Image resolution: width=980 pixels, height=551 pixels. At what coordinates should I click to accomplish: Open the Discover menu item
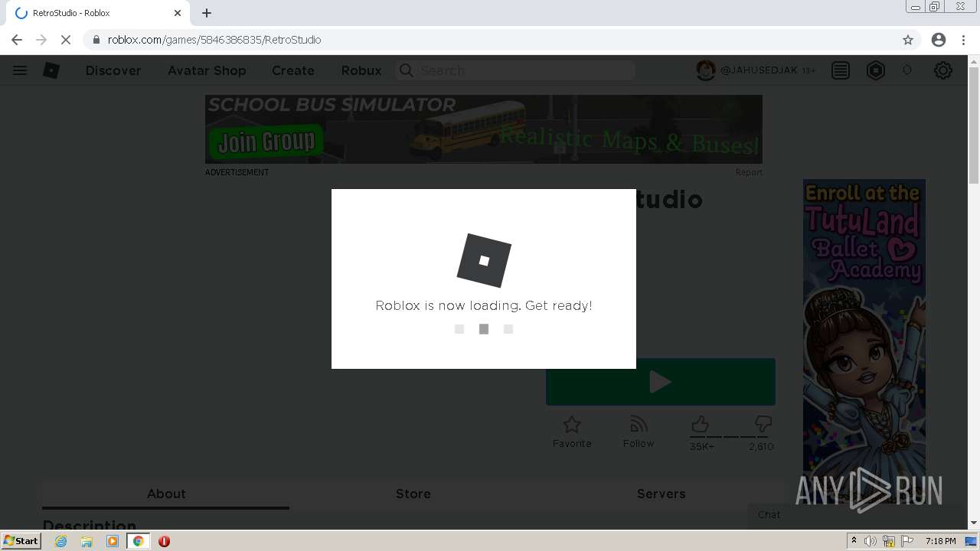[113, 70]
